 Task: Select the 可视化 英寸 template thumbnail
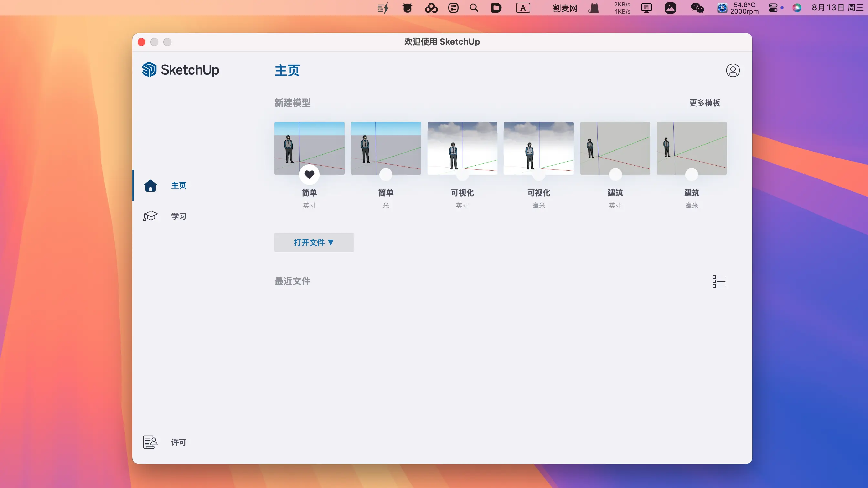(462, 148)
